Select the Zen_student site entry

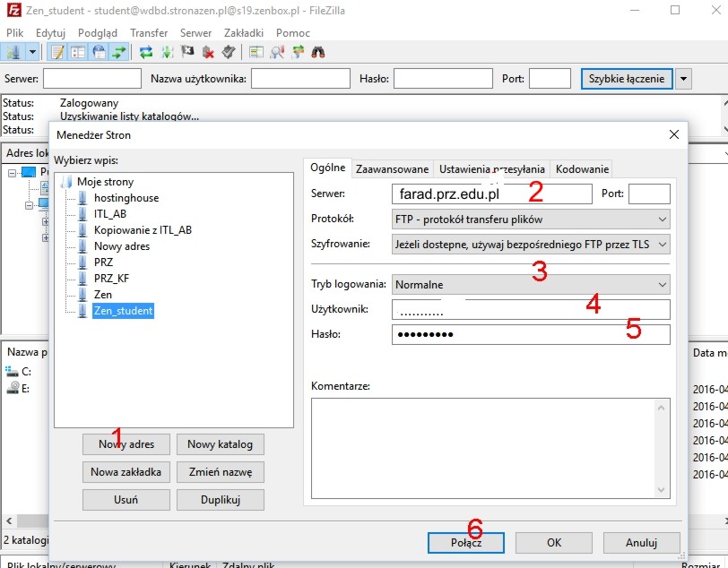pos(123,311)
